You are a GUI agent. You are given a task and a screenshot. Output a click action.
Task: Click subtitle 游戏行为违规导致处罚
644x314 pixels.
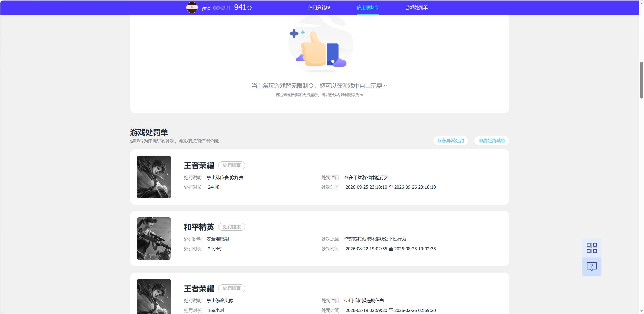click(174, 141)
